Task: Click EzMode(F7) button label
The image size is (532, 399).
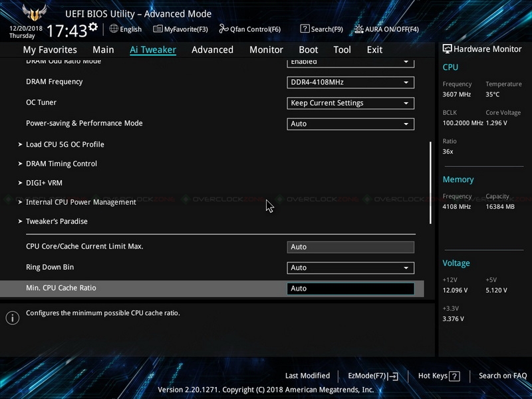Action: click(367, 376)
